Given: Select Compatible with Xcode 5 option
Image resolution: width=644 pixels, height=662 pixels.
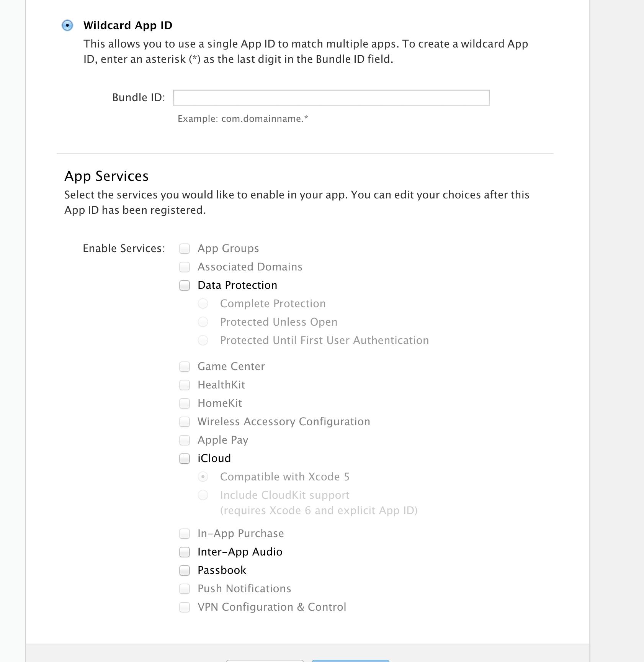Looking at the screenshot, I should pos(203,477).
